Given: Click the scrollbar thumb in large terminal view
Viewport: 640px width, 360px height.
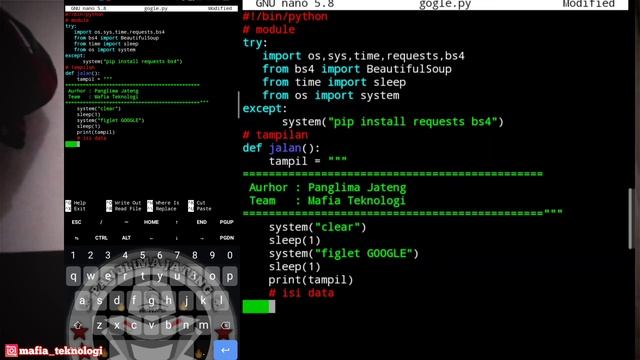Looking at the screenshot, I should (x=631, y=218).
